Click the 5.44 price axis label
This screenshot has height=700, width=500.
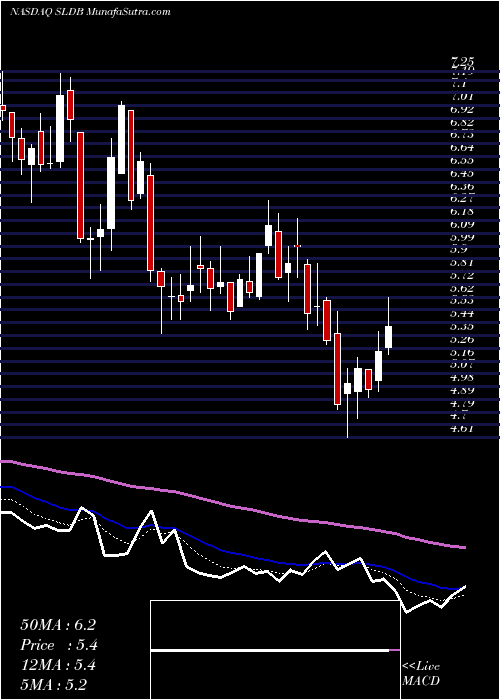point(462,314)
